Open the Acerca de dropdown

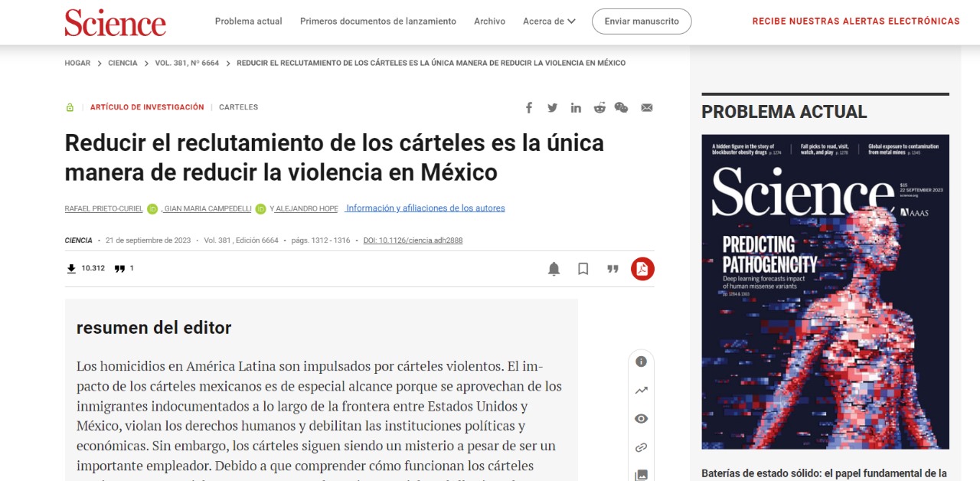point(549,21)
